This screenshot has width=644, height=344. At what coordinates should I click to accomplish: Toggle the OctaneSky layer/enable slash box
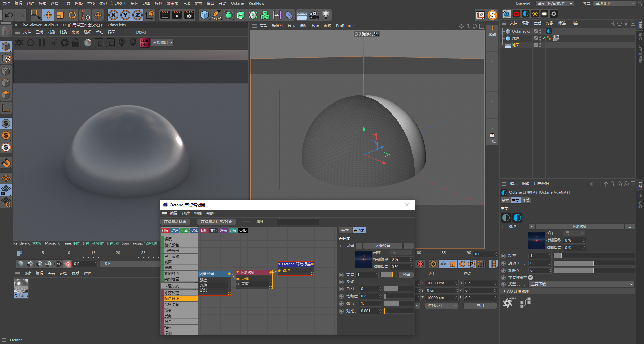point(536,31)
